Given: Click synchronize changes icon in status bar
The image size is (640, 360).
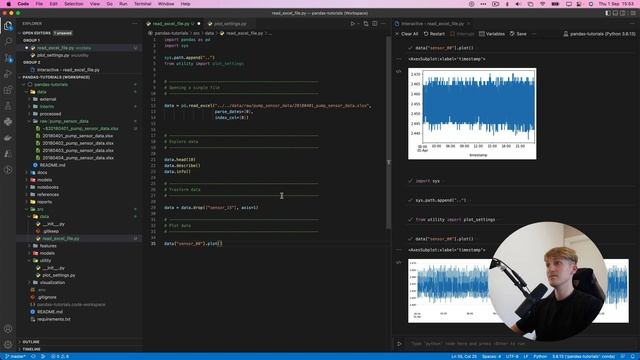Looking at the screenshot, I should (34, 356).
